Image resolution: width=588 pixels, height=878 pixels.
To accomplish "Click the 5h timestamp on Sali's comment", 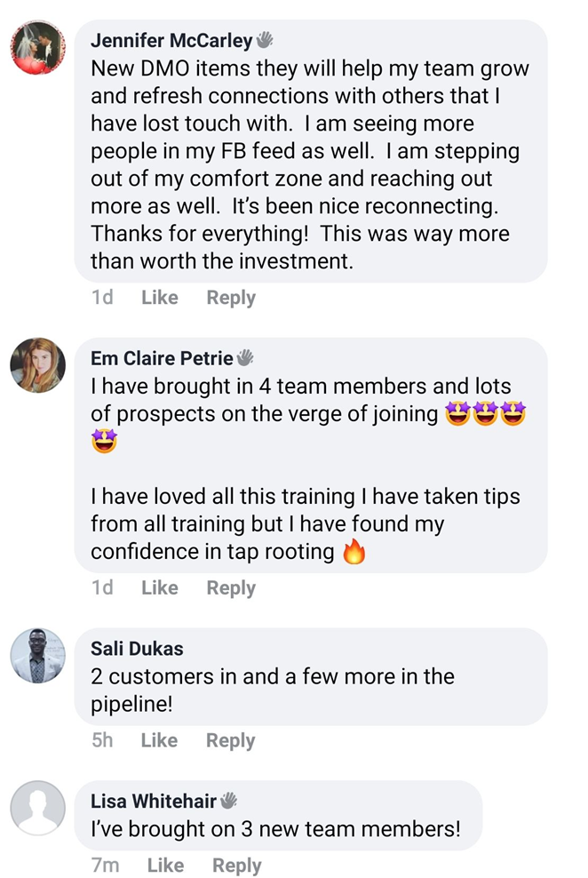I will click(102, 740).
